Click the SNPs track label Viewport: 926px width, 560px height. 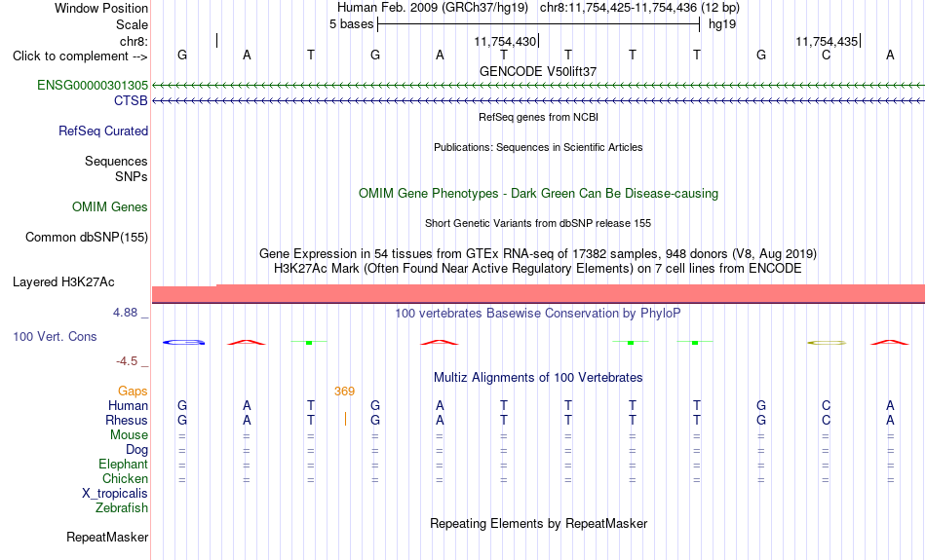pyautogui.click(x=132, y=176)
